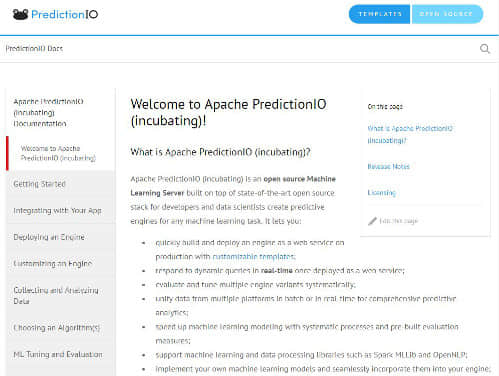The image size is (499, 376).
Task: Follow the customizable templates link
Action: 254,257
